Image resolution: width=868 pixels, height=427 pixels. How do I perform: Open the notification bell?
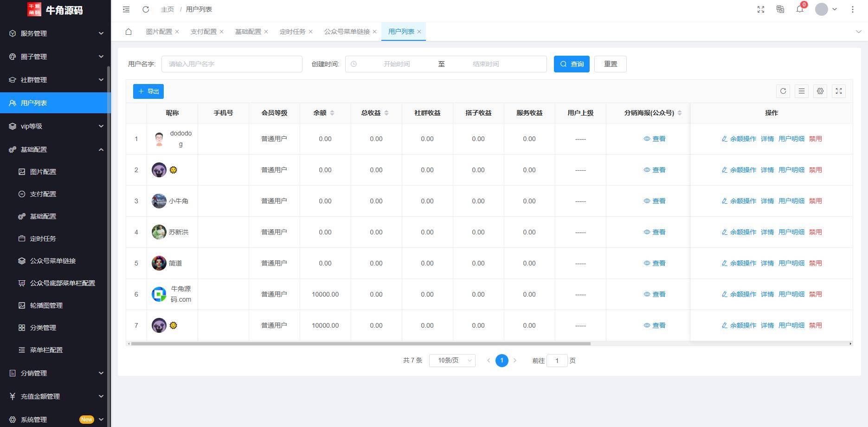point(800,9)
